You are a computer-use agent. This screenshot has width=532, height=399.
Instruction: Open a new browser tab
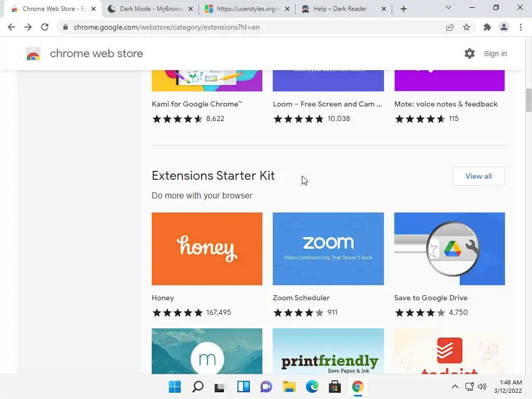pyautogui.click(x=403, y=9)
